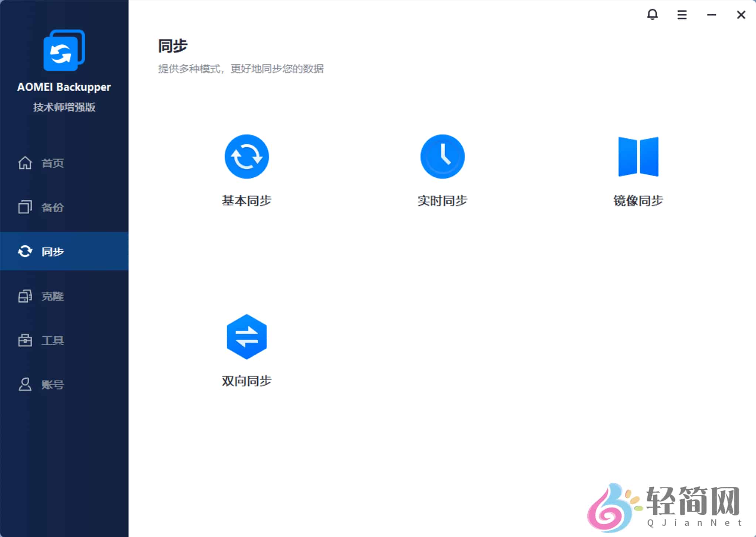The image size is (756, 537).
Task: Select the 基本同步 (Basic Sync) icon
Action: click(x=246, y=156)
